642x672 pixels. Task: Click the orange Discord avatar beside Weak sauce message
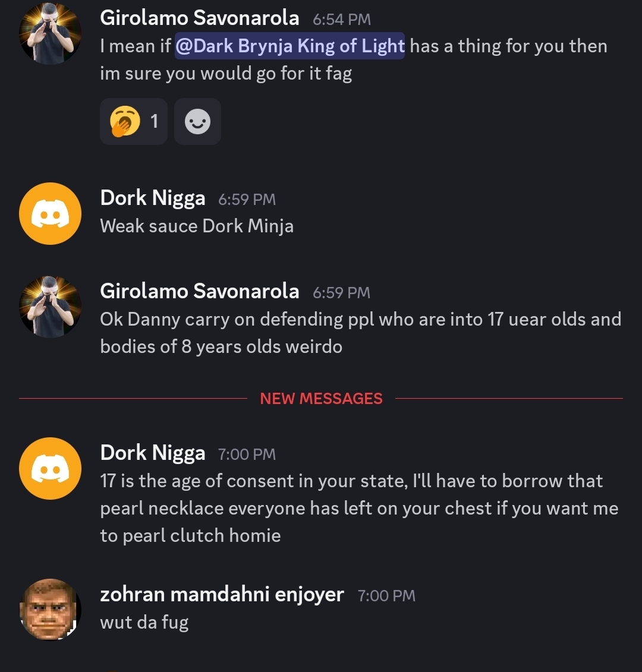tap(50, 213)
